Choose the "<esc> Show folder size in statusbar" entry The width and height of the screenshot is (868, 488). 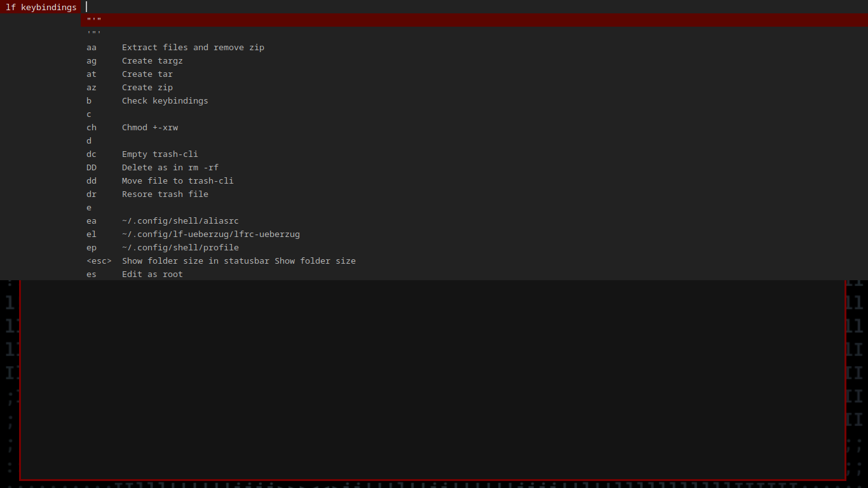click(210, 261)
